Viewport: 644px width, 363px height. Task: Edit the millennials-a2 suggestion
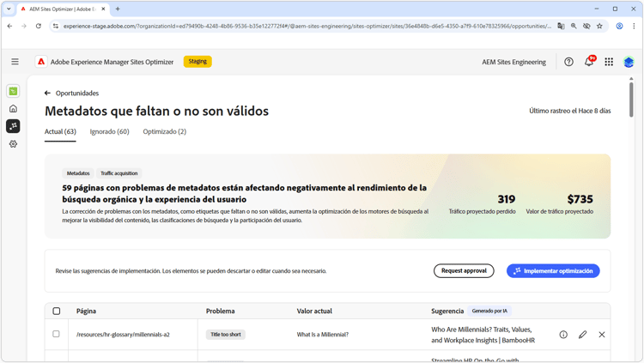[x=582, y=335]
